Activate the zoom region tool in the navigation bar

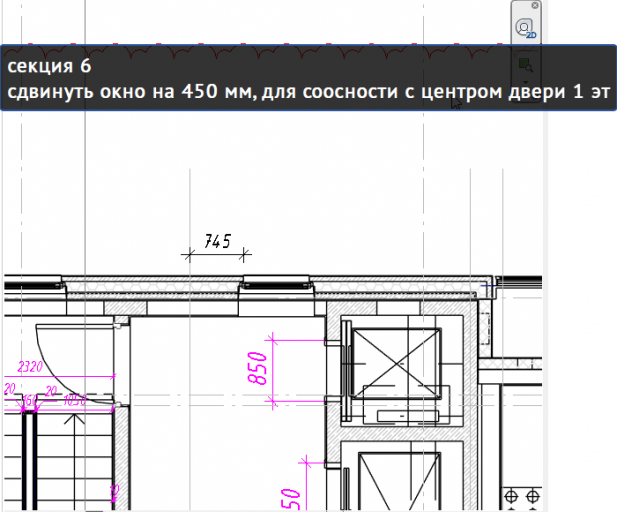coord(525,65)
